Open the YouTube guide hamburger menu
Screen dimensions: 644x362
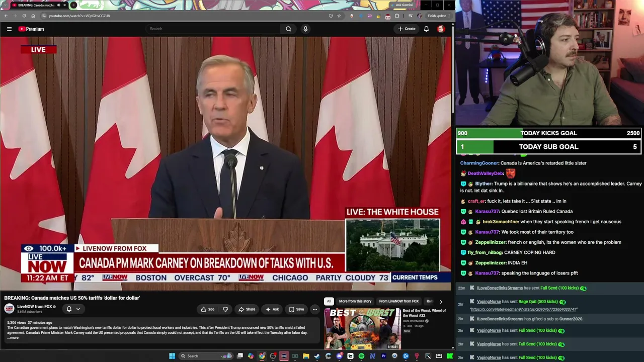click(9, 29)
